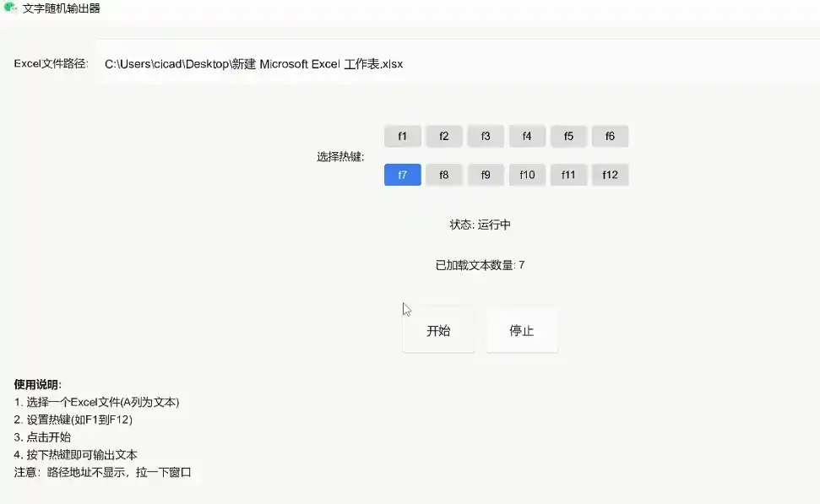
Task: Pick f11 as the hotkey
Action: click(x=568, y=175)
